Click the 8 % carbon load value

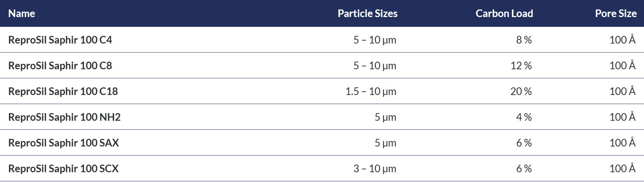click(524, 40)
